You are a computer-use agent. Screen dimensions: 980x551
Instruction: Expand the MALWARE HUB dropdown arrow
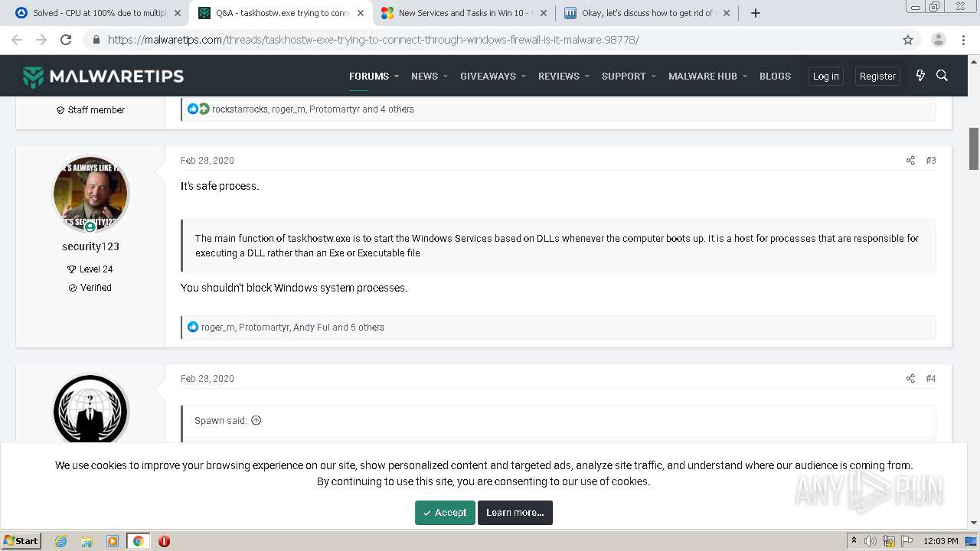coord(745,77)
